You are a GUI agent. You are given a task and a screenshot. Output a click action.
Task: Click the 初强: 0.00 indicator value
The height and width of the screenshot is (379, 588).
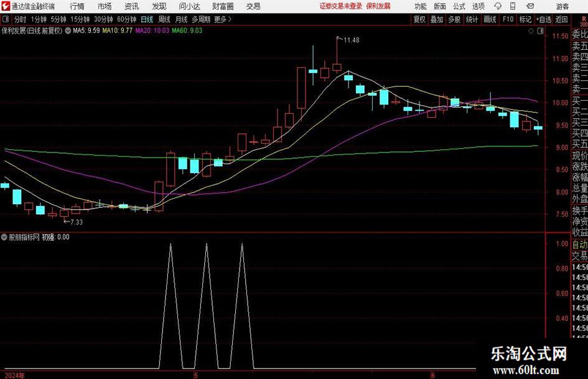[55, 237]
